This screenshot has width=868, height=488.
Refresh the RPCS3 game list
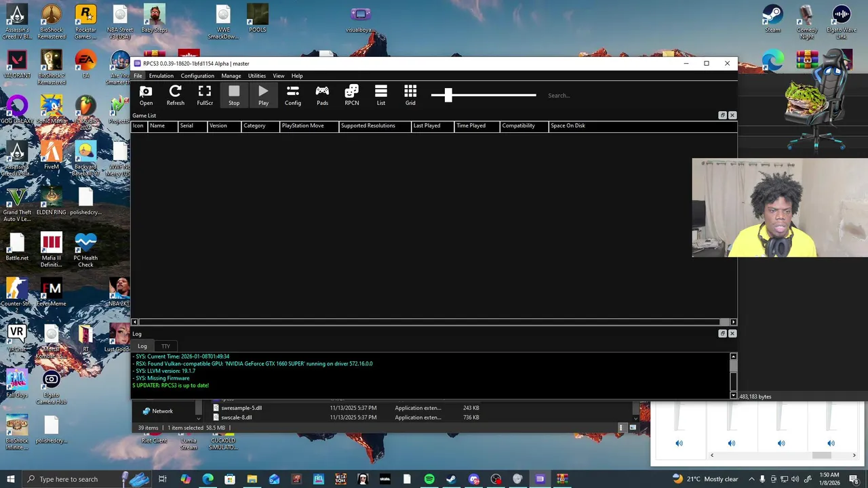[x=175, y=96]
